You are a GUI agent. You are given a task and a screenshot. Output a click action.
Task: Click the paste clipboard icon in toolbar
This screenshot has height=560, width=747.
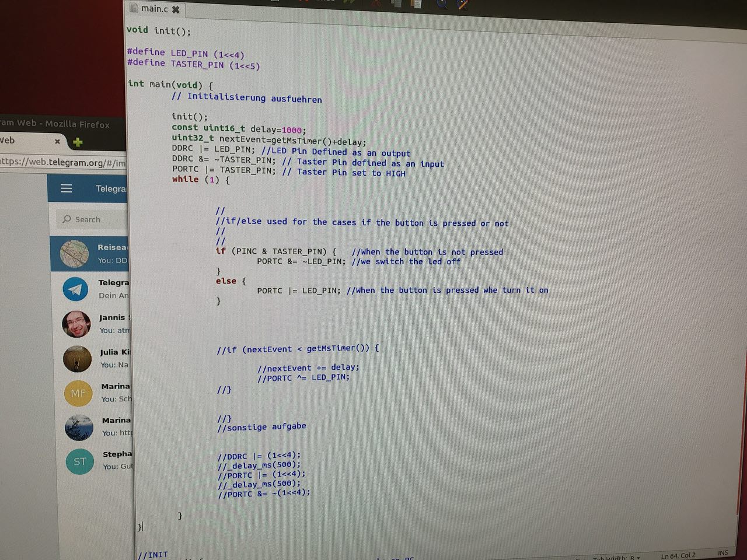click(x=416, y=3)
